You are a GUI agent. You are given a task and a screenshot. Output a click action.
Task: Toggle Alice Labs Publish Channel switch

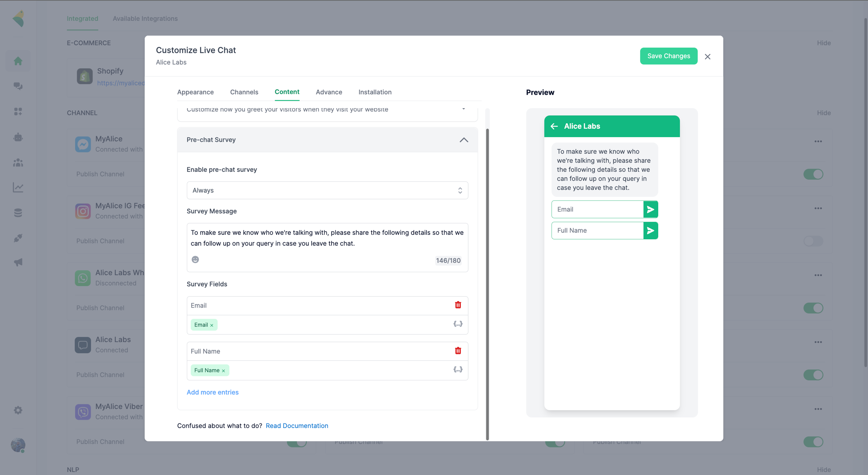click(x=813, y=375)
